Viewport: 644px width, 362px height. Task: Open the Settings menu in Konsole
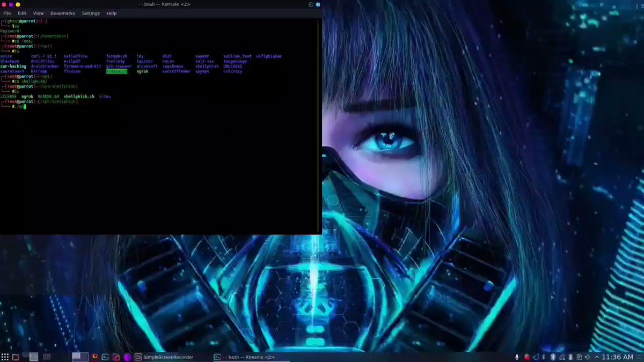(91, 13)
